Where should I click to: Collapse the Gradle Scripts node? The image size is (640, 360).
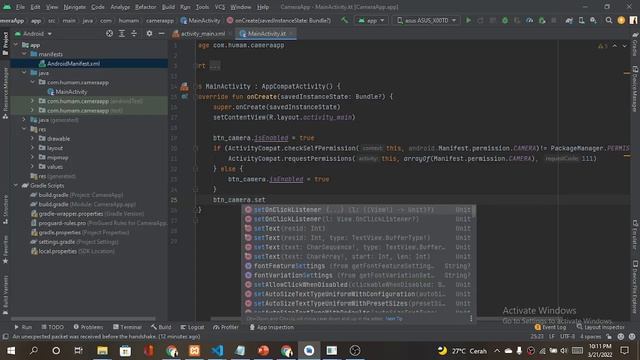(x=16, y=186)
